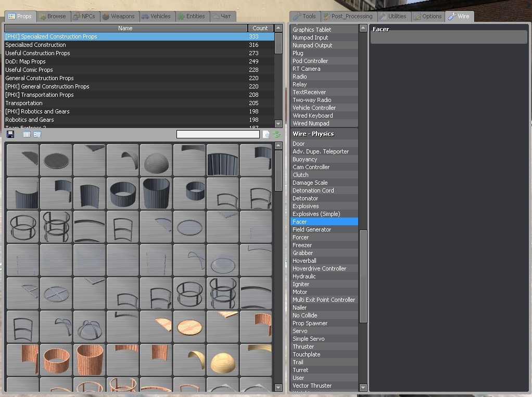Click the down arrow of category list scrollbar
This screenshot has width=532, height=397.
point(278,124)
